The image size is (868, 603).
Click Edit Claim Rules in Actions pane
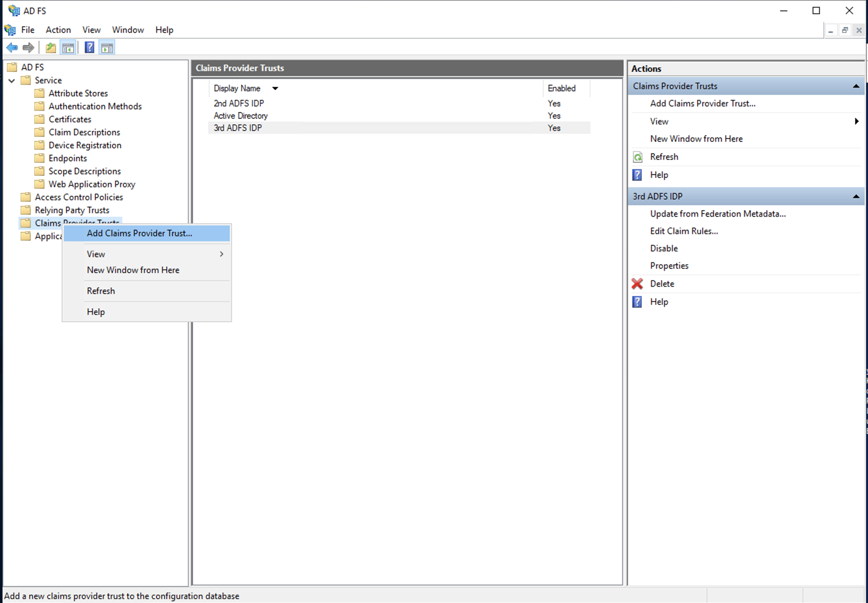(684, 231)
